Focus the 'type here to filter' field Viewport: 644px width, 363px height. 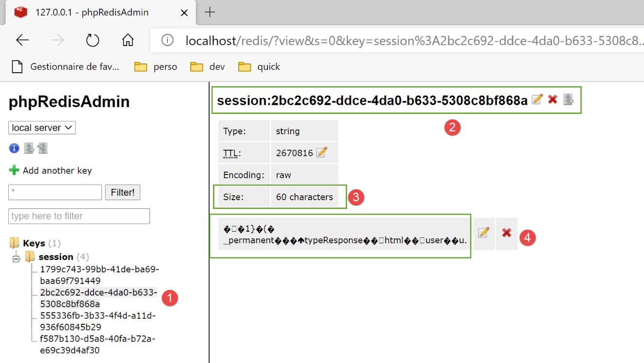click(79, 216)
